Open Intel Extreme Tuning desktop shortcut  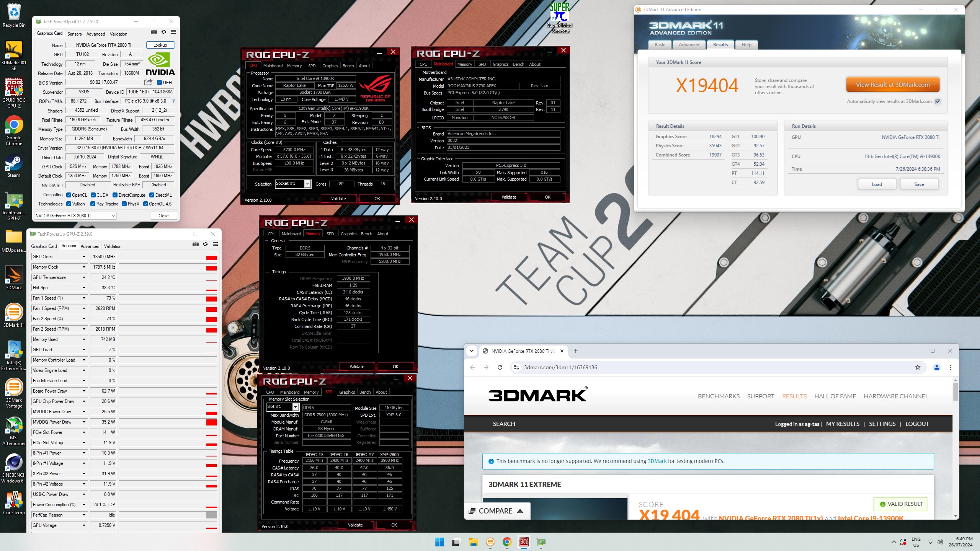point(14,355)
